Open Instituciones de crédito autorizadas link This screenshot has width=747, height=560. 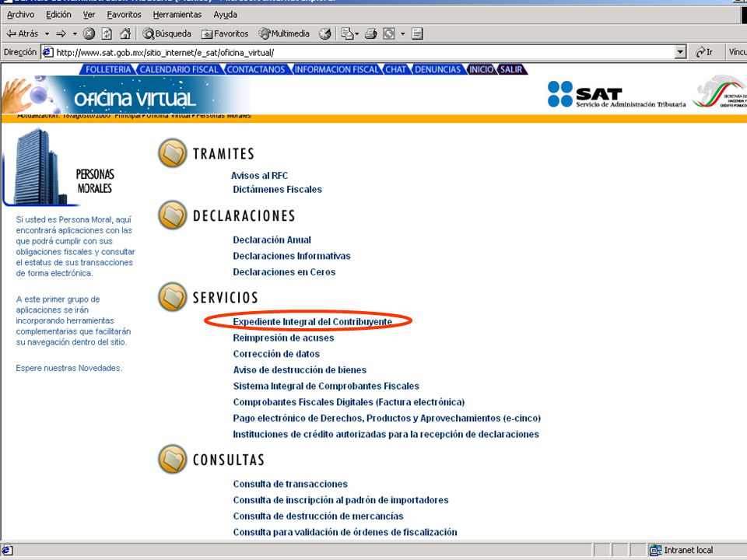[386, 435]
